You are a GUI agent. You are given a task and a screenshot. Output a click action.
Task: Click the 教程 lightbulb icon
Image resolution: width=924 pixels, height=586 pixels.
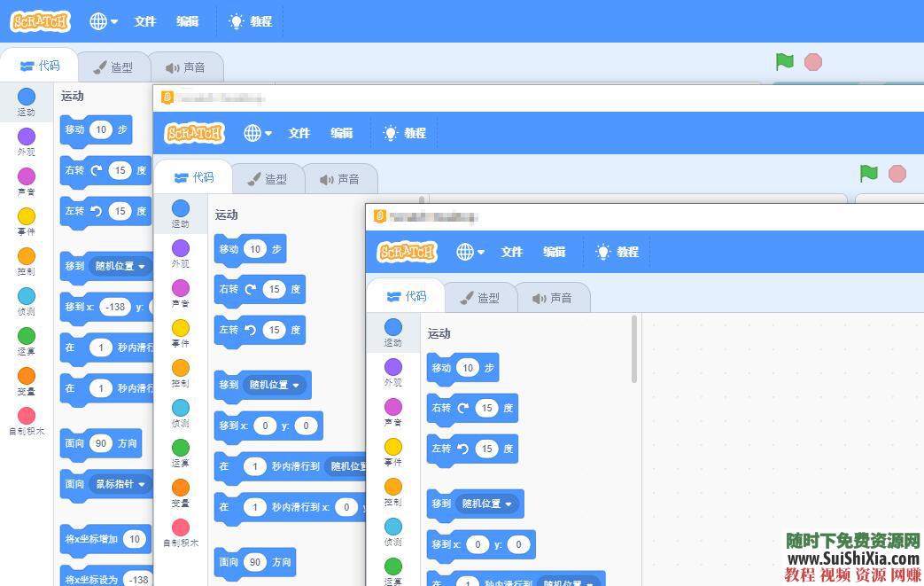(x=235, y=21)
